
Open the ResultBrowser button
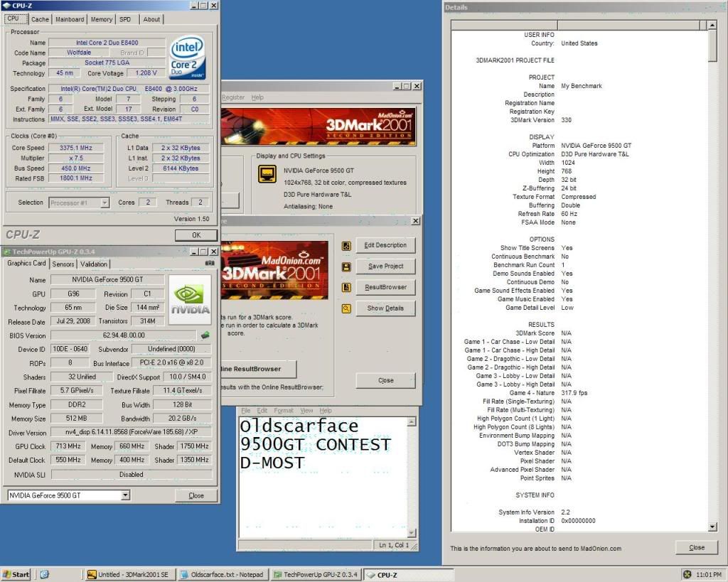coord(385,287)
